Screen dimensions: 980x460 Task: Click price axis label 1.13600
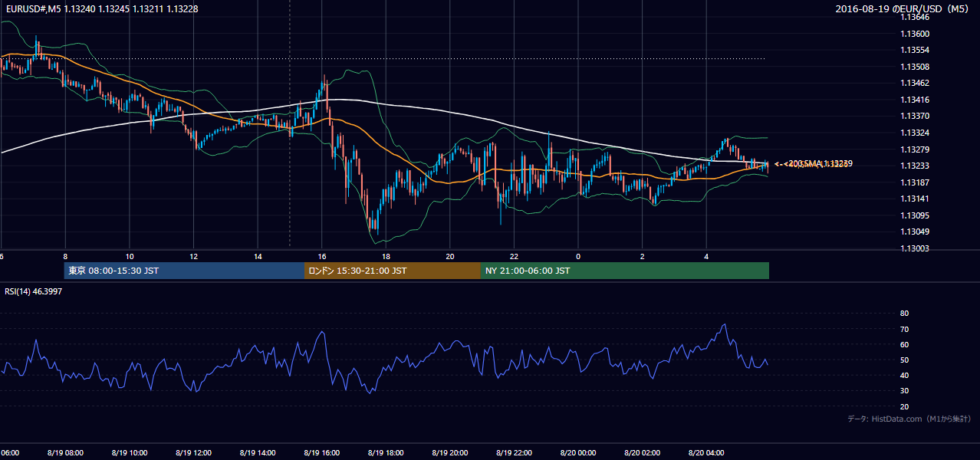(x=915, y=34)
